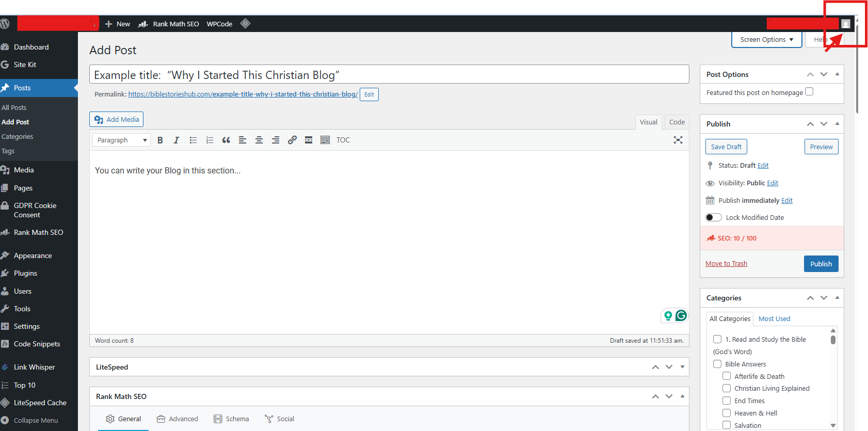The height and width of the screenshot is (431, 868).
Task: Toggle the Categories panel
Action: [837, 298]
